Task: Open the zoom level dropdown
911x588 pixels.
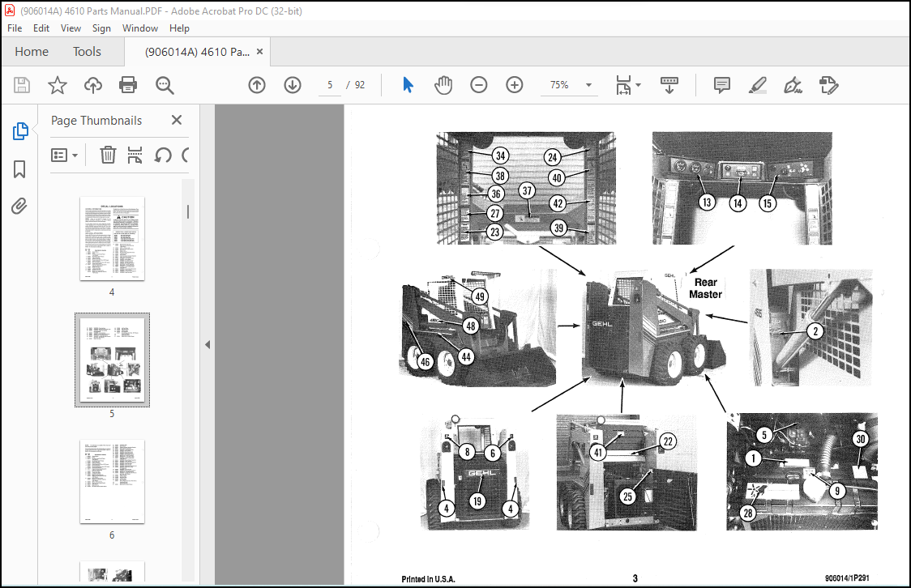Action: pyautogui.click(x=588, y=85)
